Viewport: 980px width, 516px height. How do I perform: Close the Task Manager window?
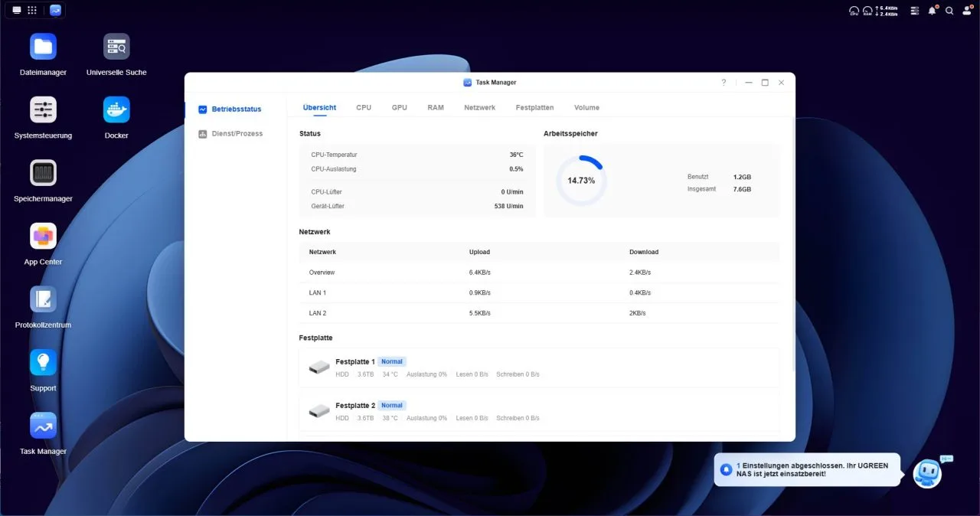(x=782, y=83)
